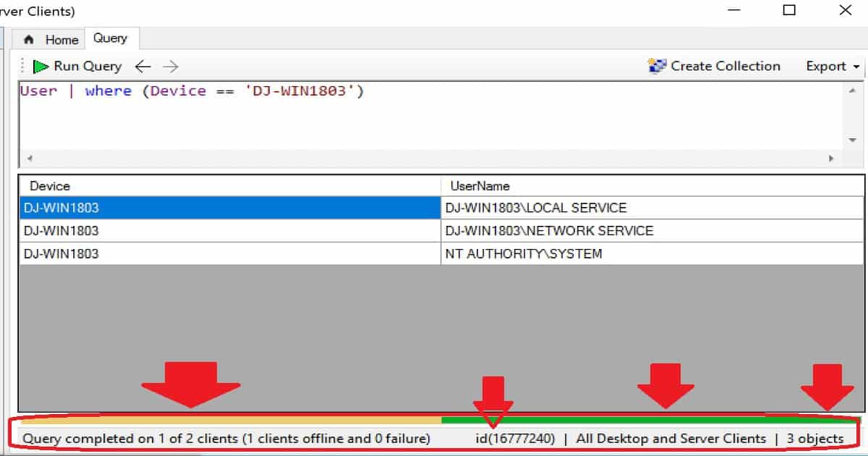The height and width of the screenshot is (456, 868).
Task: Open the Export dropdown
Action: [x=833, y=67]
